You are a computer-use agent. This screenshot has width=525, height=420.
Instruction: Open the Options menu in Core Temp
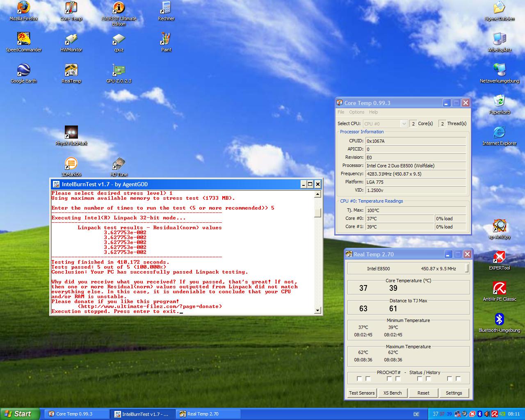(357, 112)
